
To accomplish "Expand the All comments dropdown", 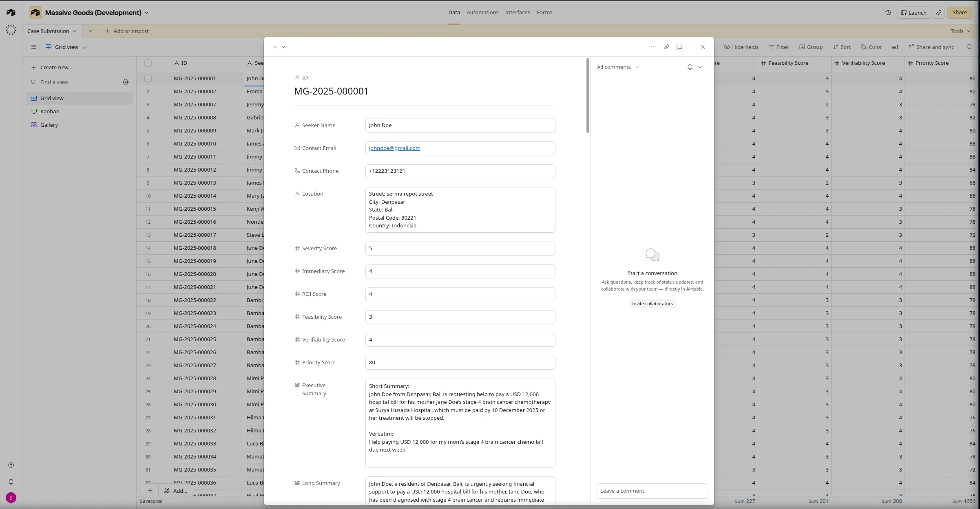I will coord(618,67).
